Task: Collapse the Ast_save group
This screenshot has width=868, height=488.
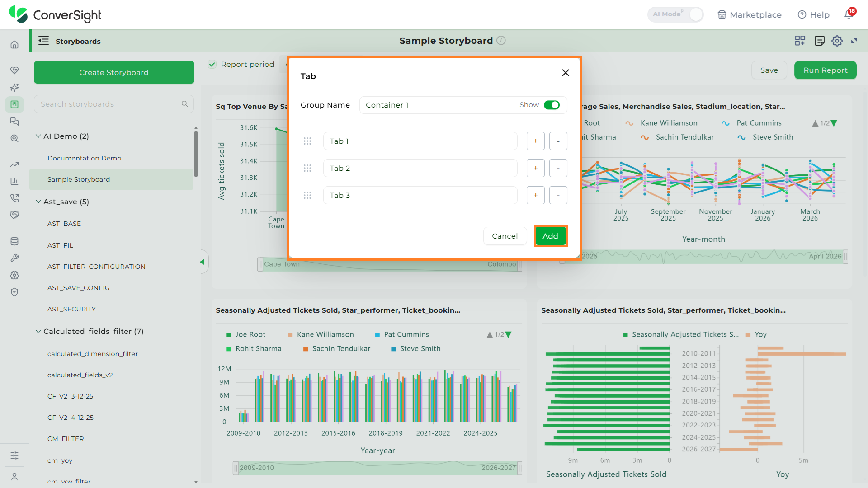Action: pos(38,202)
